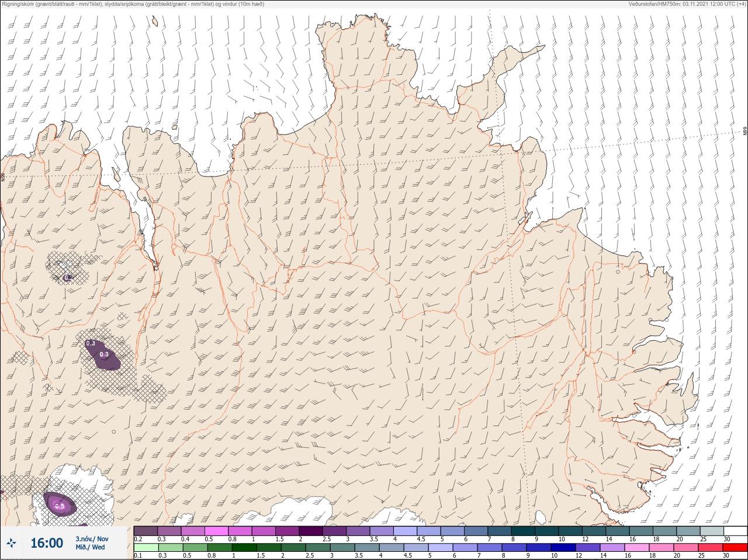Click the 16:00 forecast time label

47,543
